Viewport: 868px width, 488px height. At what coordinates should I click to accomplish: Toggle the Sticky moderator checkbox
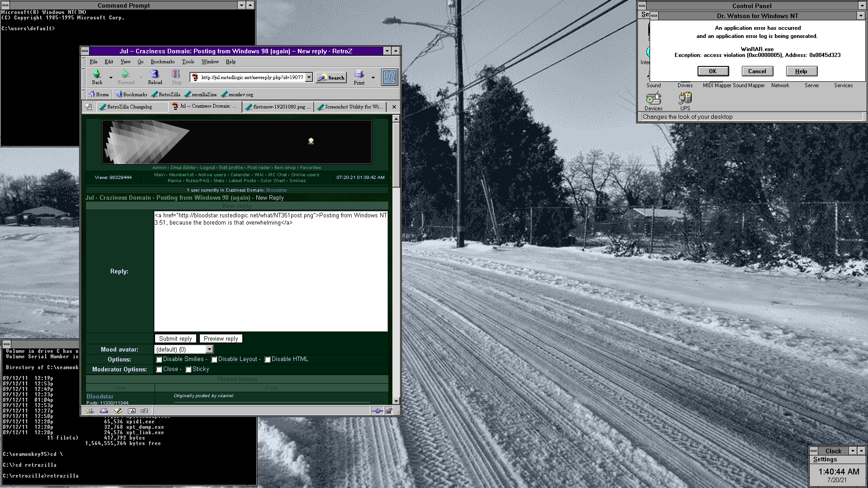click(x=189, y=370)
